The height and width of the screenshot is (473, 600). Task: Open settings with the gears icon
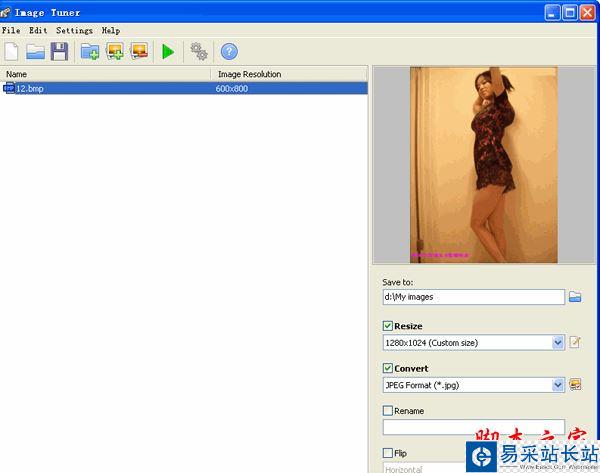(x=199, y=51)
